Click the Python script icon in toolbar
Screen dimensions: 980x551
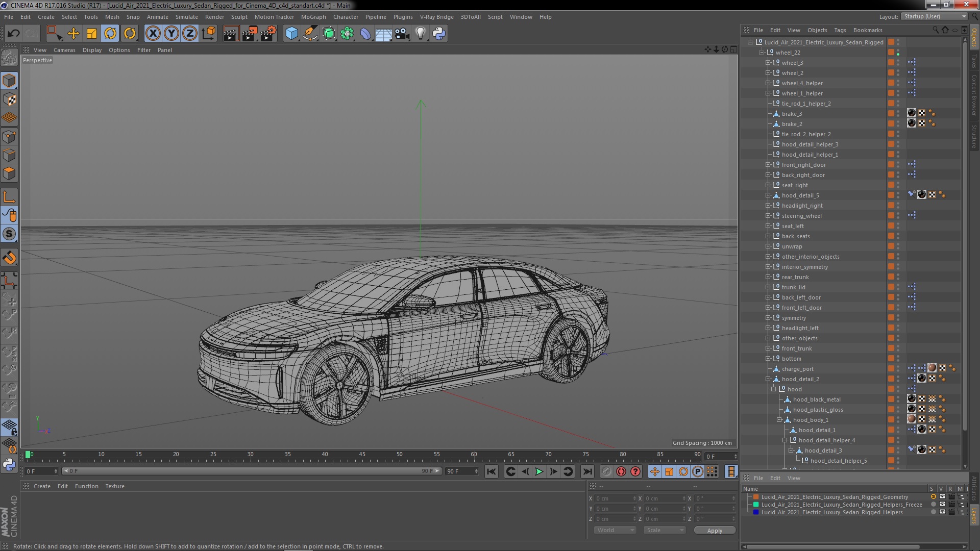click(439, 34)
